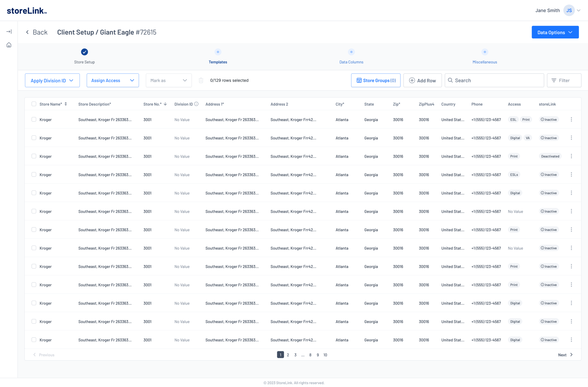Open the Assign Access dropdown
Viewport: 588px width, 387px height.
coord(113,81)
